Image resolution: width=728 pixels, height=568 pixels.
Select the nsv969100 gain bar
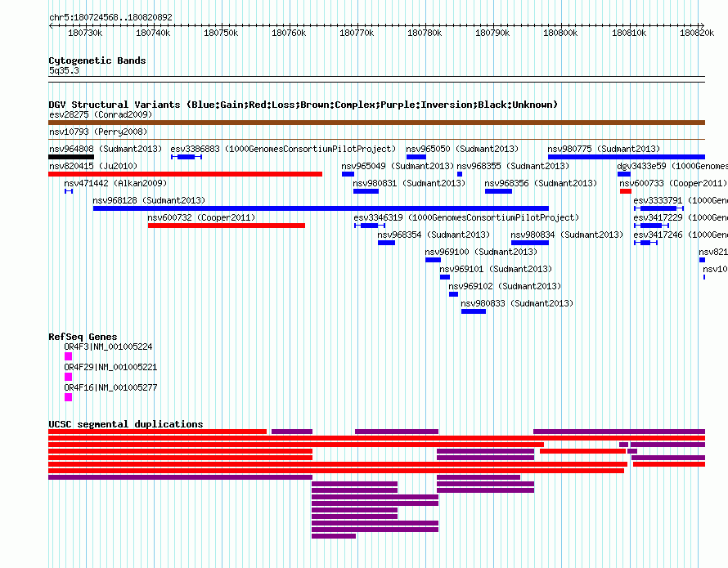click(433, 260)
